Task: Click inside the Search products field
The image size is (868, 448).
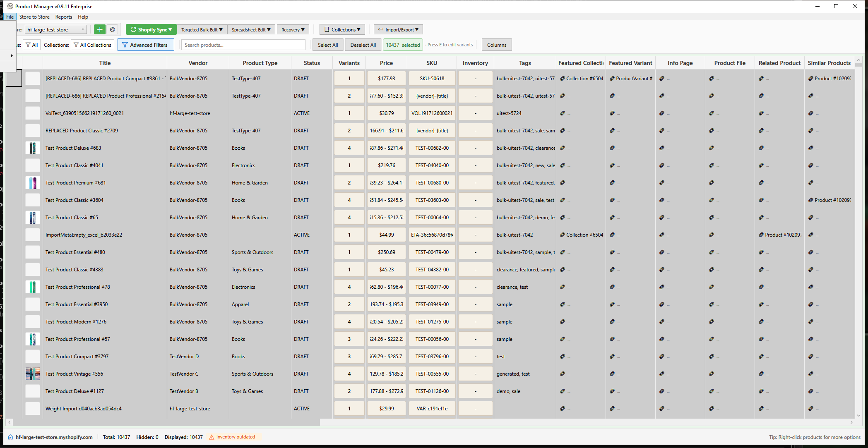Action: coord(243,45)
